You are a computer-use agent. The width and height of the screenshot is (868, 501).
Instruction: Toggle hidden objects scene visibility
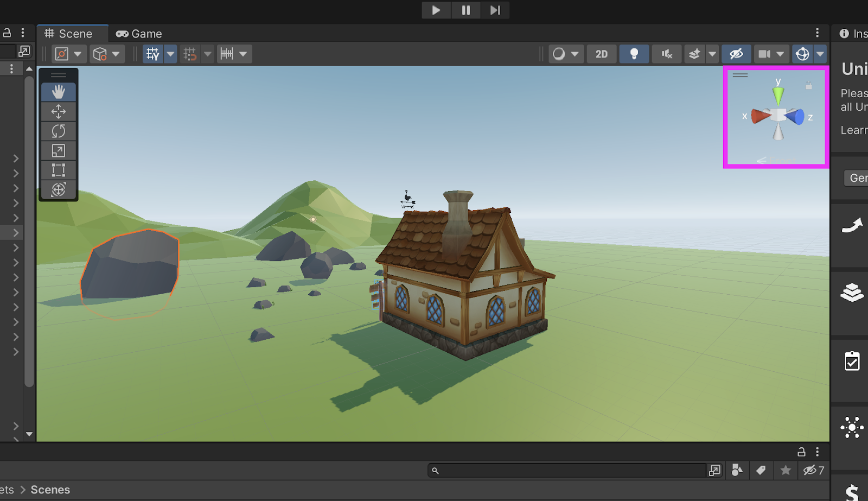(736, 54)
